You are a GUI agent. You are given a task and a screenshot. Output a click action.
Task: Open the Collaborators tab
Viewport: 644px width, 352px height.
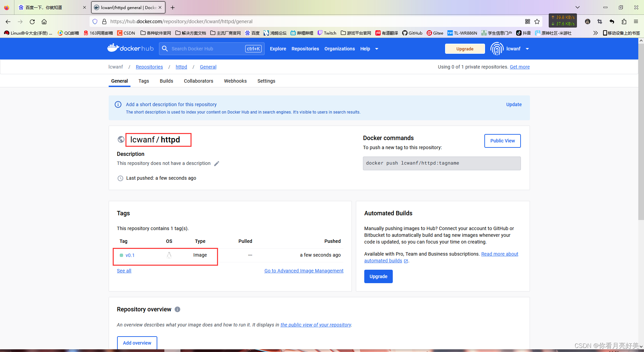(x=199, y=81)
